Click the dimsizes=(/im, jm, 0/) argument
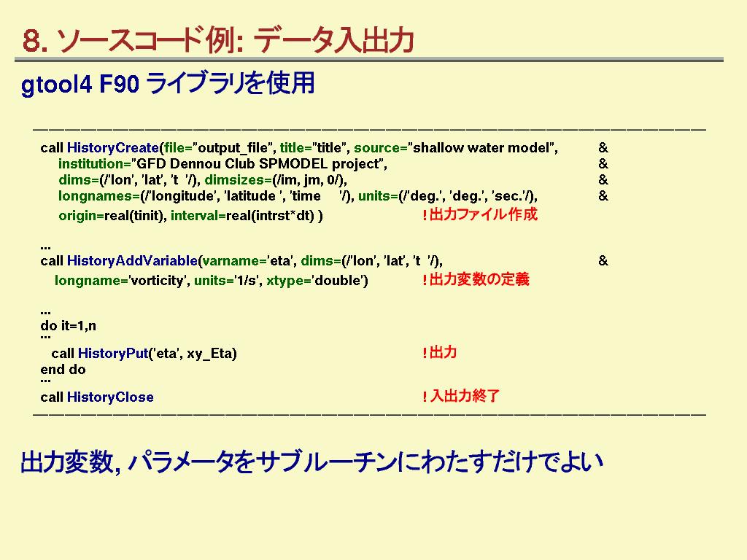747x560 pixels. point(275,180)
